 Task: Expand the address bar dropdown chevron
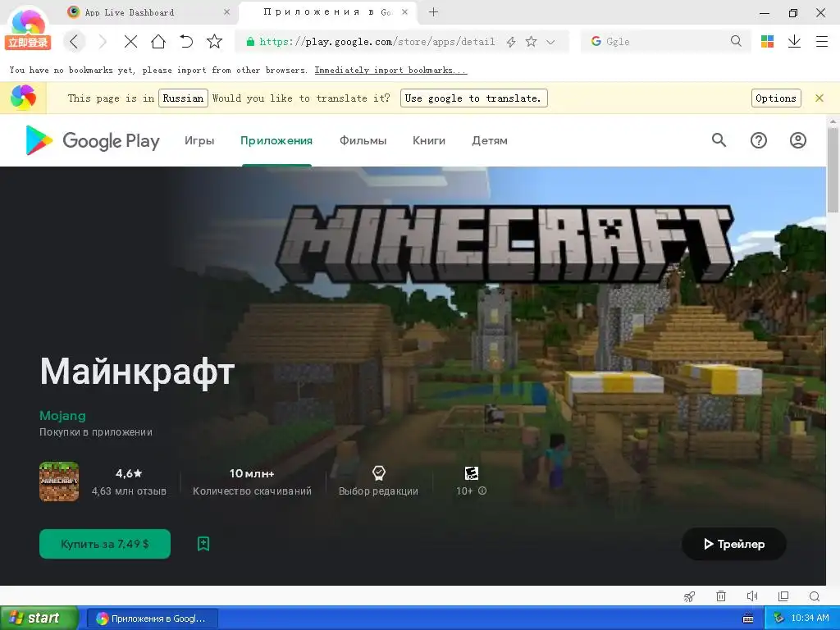[x=550, y=42]
